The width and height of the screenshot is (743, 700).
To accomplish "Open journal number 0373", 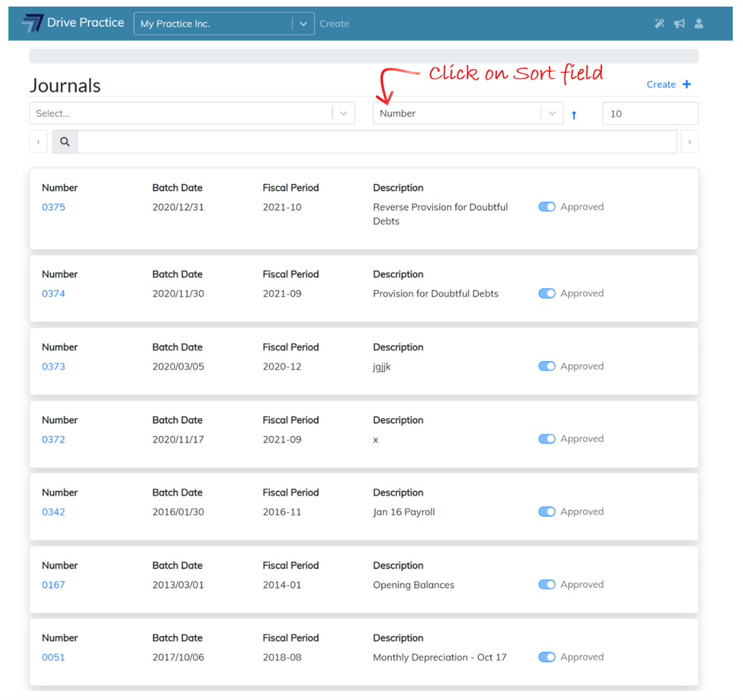I will click(x=53, y=367).
